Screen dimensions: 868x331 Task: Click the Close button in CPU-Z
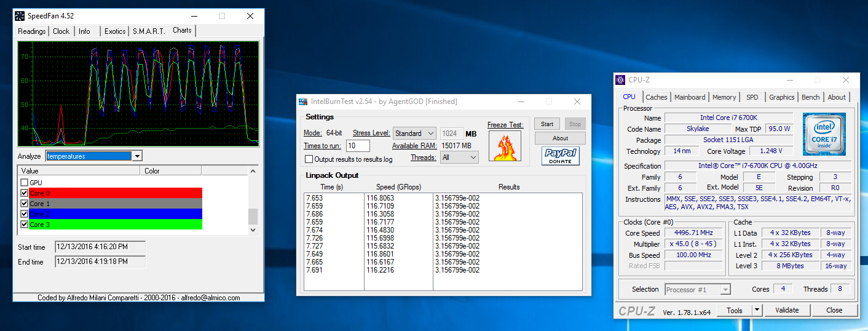pos(834,310)
